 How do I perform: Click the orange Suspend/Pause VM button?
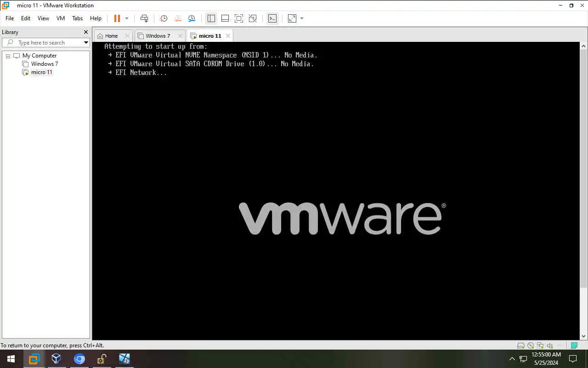pyautogui.click(x=117, y=18)
